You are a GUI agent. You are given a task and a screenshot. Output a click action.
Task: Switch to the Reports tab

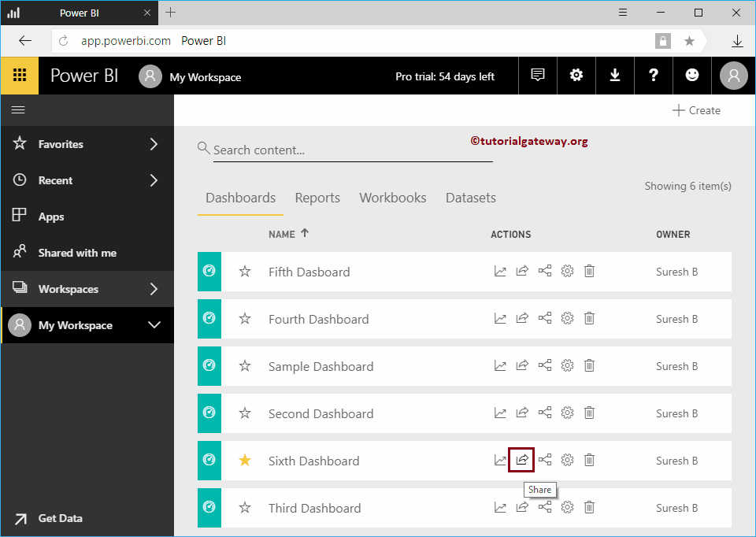coord(317,198)
